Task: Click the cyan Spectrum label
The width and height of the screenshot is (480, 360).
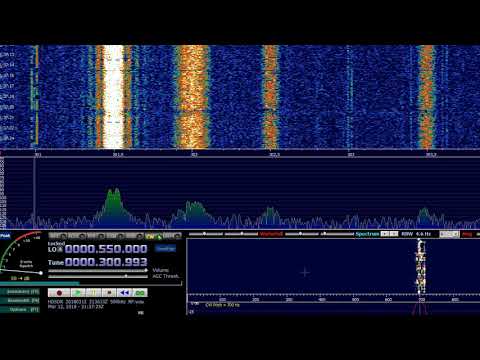Action: coord(367,234)
